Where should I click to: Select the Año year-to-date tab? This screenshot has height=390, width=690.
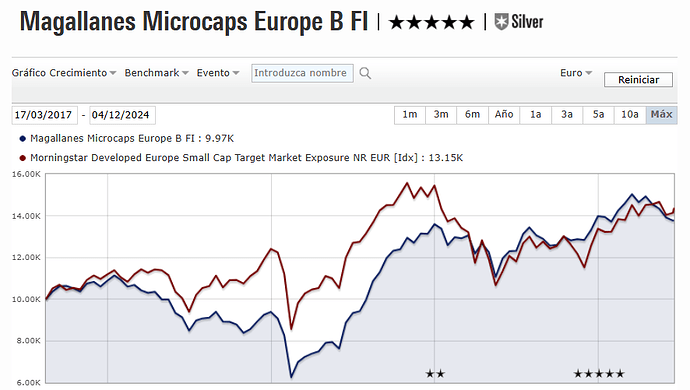(x=504, y=115)
